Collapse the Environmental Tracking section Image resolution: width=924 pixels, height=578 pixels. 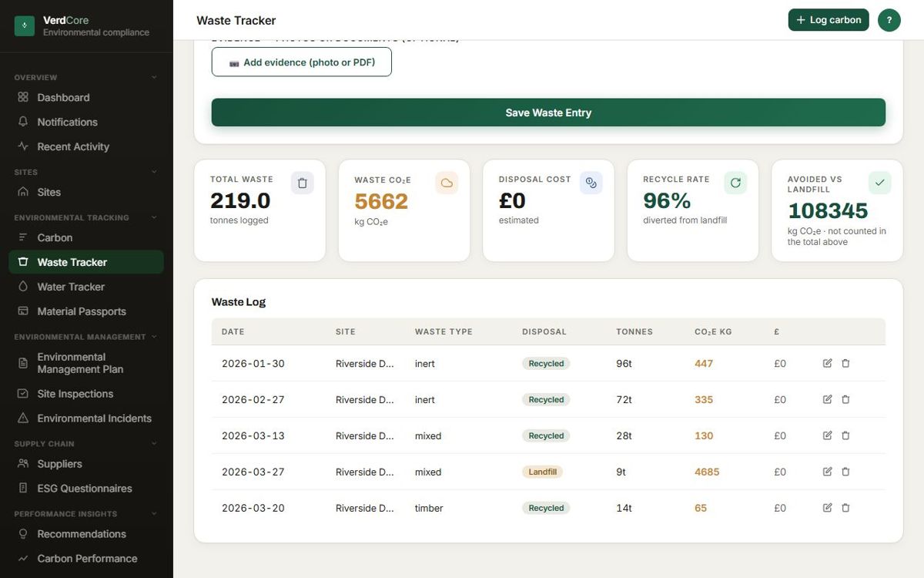coord(154,217)
